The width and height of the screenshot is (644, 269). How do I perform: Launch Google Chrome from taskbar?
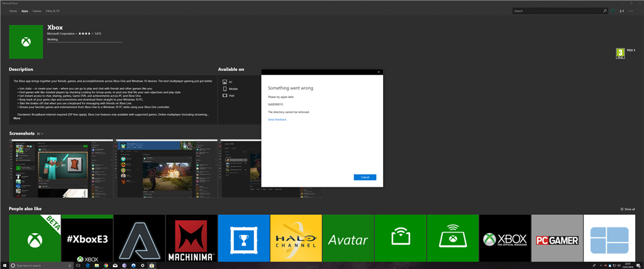106,265
